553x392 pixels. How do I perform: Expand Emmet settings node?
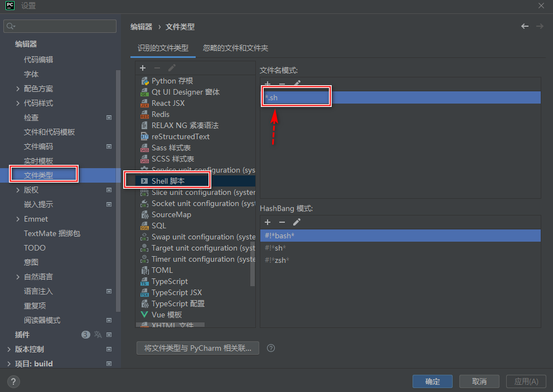18,219
